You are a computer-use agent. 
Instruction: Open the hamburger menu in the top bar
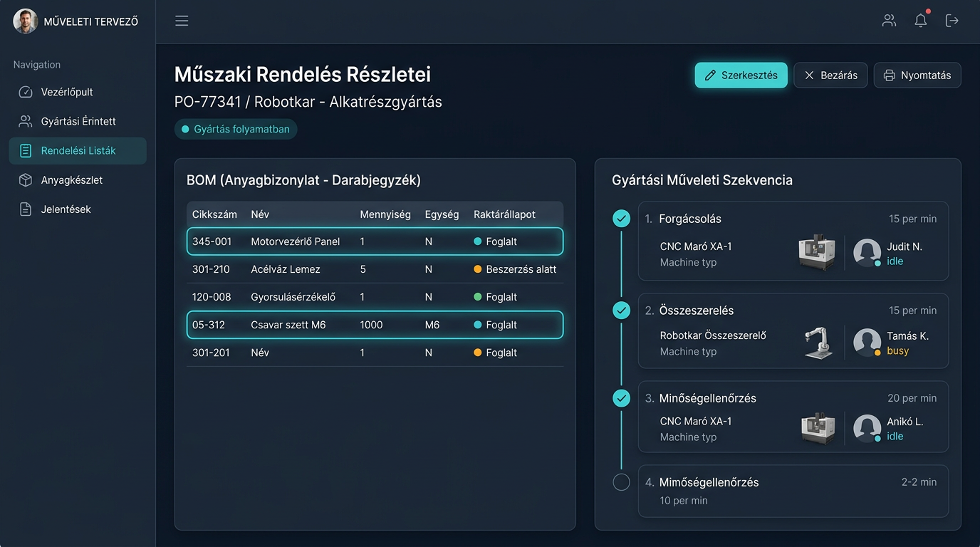click(182, 21)
